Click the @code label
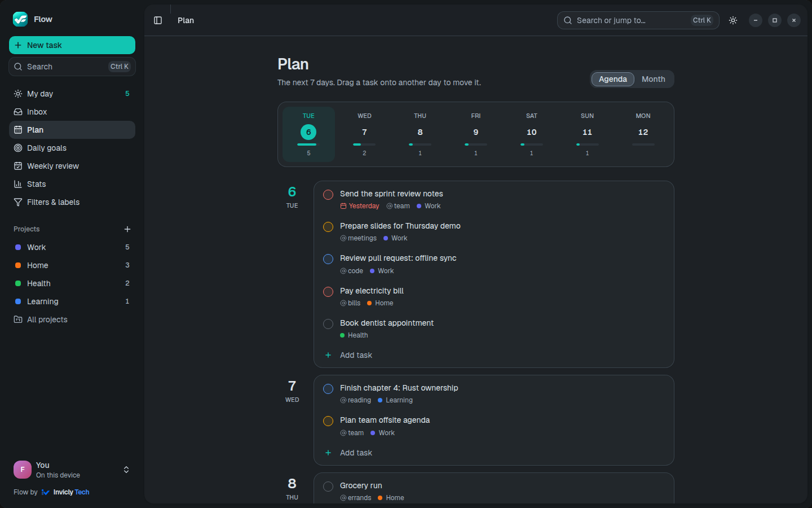Image resolution: width=812 pixels, height=508 pixels. 351,271
